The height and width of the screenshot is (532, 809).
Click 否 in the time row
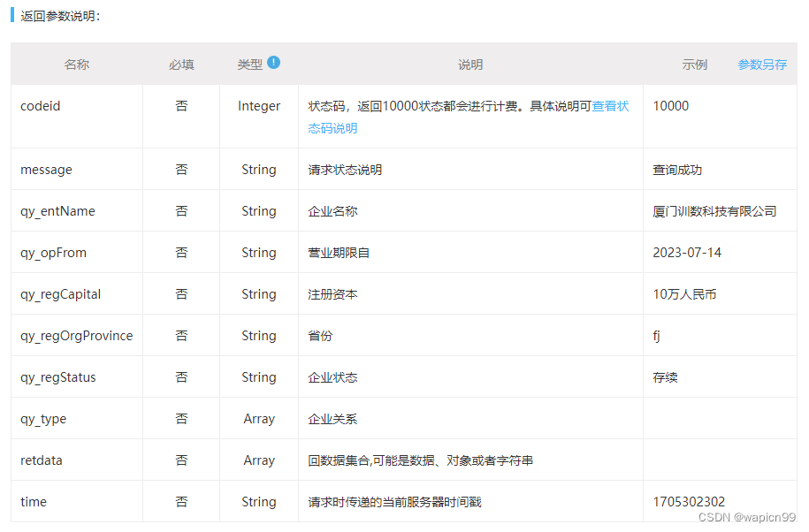point(181,502)
